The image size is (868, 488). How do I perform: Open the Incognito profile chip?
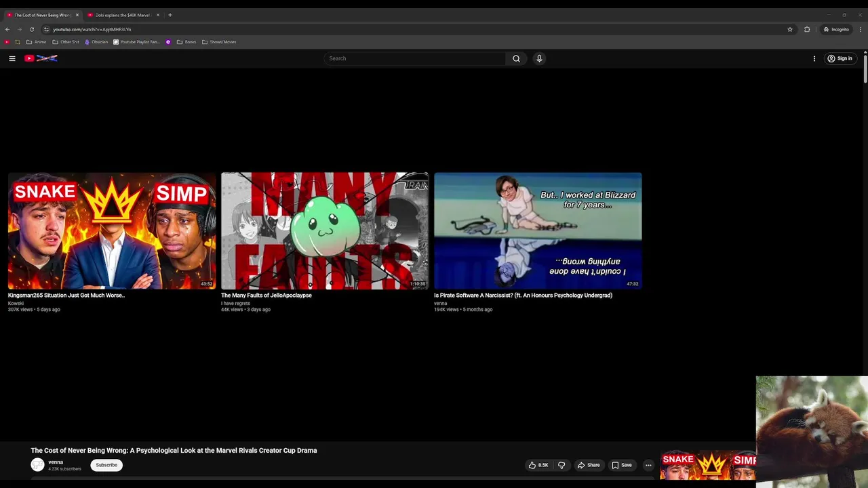click(x=836, y=29)
